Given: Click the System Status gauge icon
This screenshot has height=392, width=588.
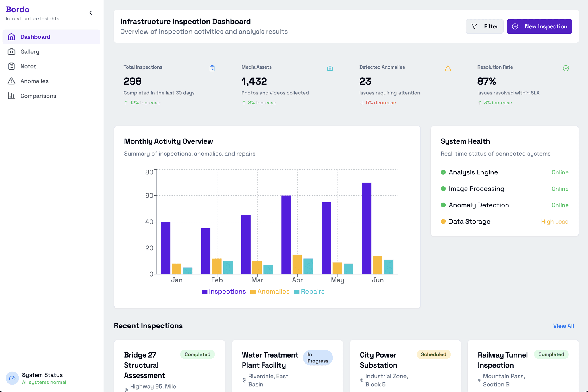Looking at the screenshot, I should tap(12, 378).
